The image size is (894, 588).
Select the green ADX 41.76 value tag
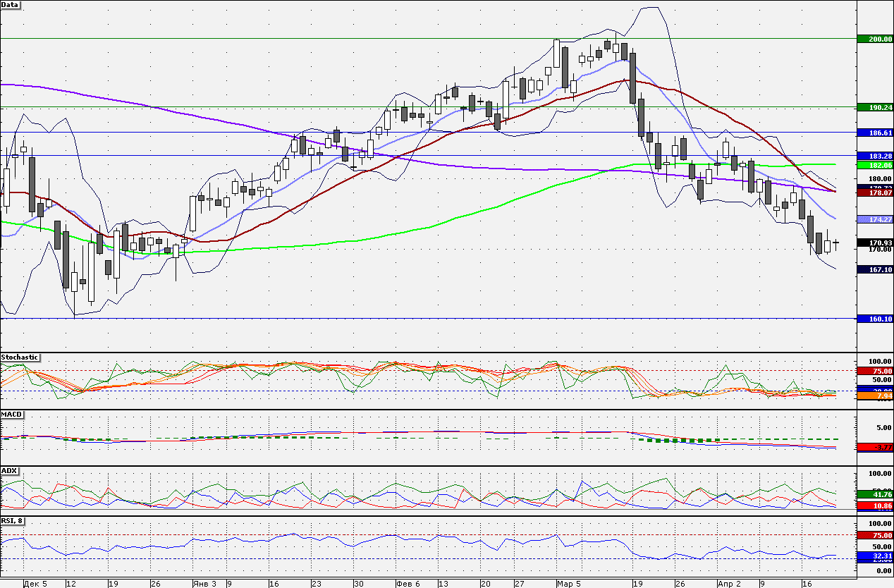click(875, 495)
